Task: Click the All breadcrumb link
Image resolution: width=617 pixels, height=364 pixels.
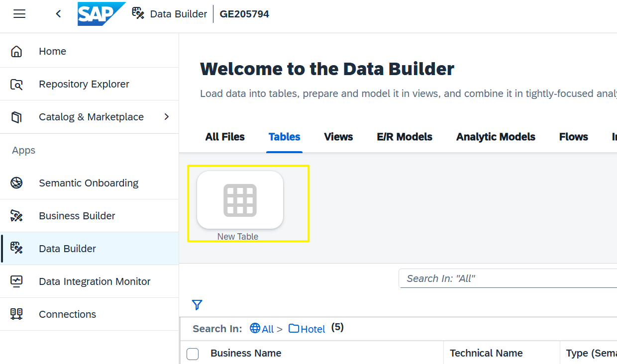Action: [x=268, y=329]
